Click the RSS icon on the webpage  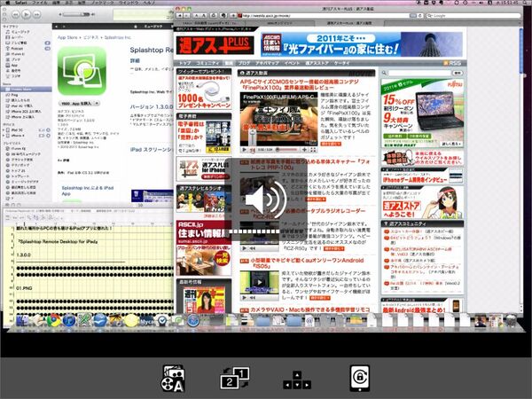452,63
